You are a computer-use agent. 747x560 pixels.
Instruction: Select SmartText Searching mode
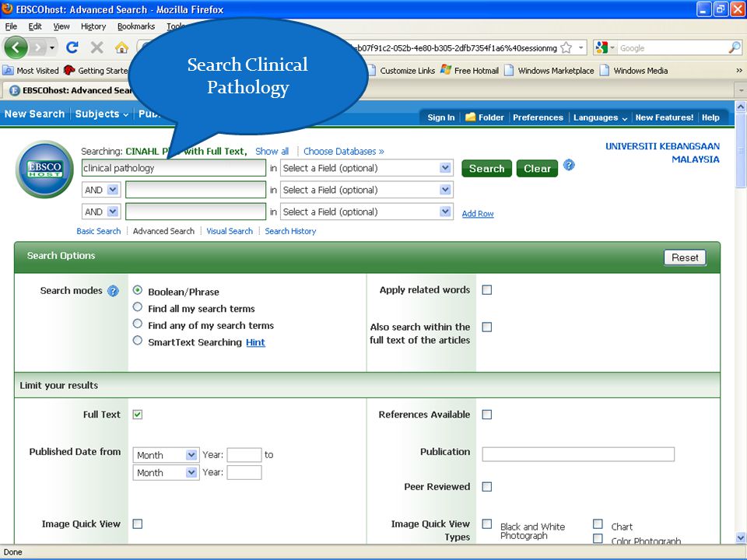click(x=138, y=341)
